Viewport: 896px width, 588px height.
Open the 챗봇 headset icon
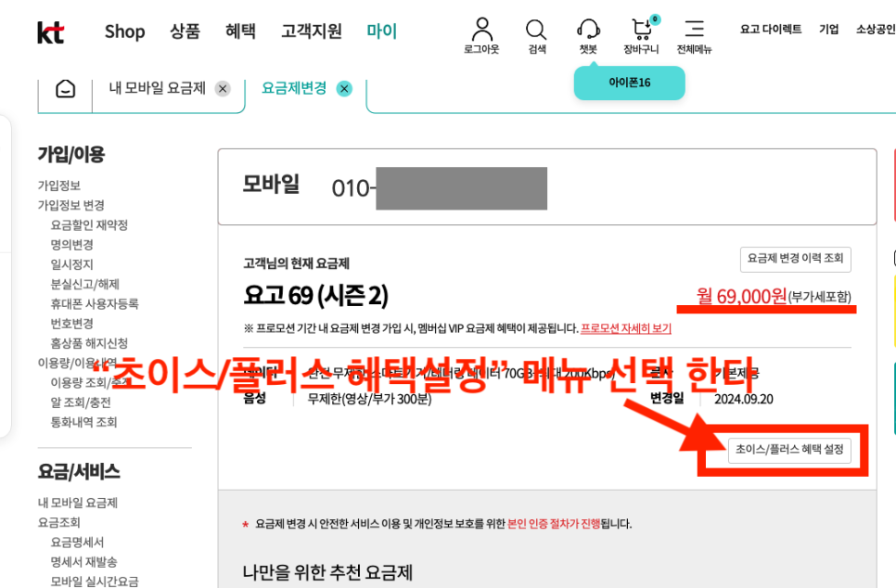(x=588, y=29)
